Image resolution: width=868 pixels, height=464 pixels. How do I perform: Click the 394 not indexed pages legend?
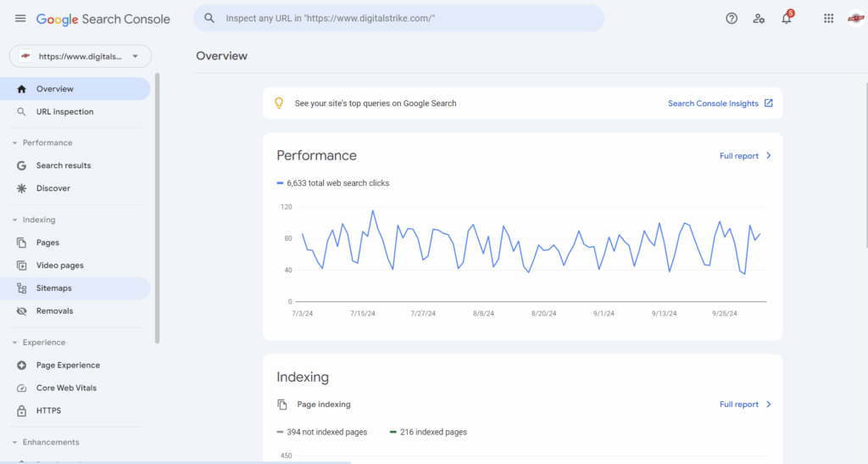pyautogui.click(x=321, y=433)
